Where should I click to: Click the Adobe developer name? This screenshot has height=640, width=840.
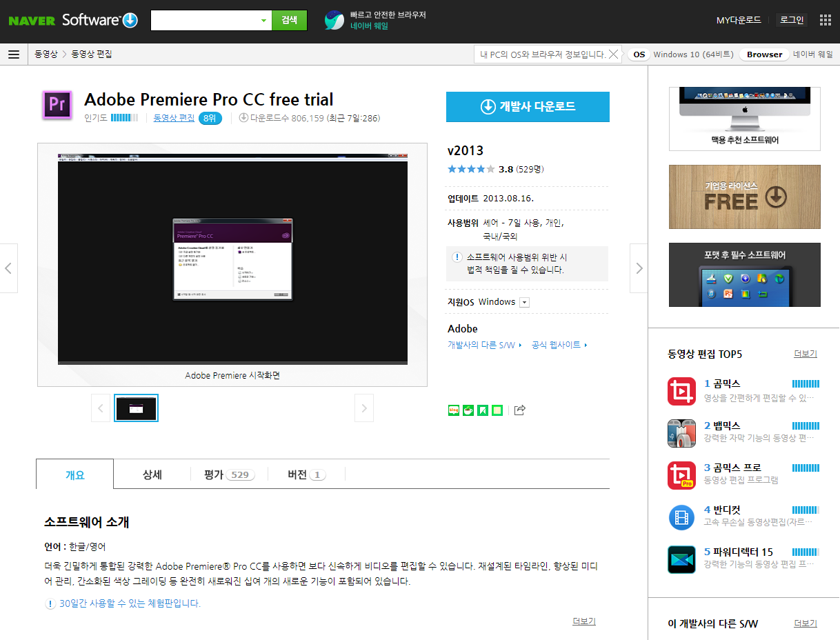pyautogui.click(x=463, y=329)
